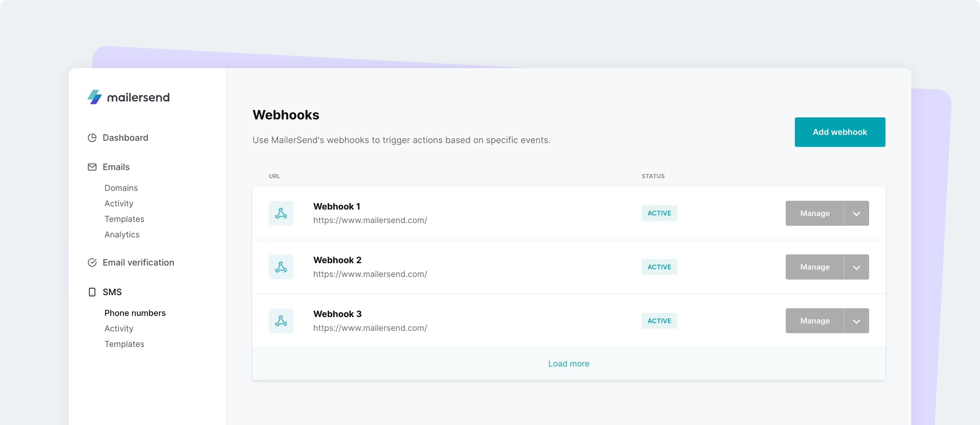Click the Dashboard pie chart icon
Viewport: 980px width, 425px height.
tap(92, 138)
